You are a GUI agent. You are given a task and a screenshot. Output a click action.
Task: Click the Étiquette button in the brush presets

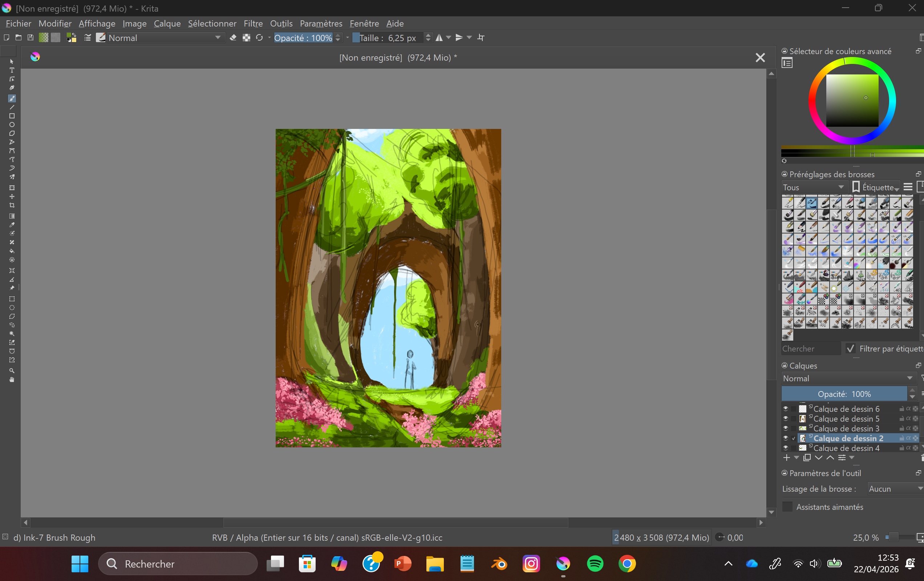[x=875, y=187]
